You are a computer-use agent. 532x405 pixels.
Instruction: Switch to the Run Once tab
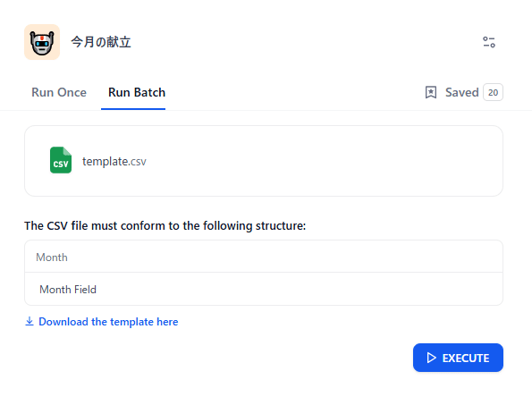coord(59,92)
